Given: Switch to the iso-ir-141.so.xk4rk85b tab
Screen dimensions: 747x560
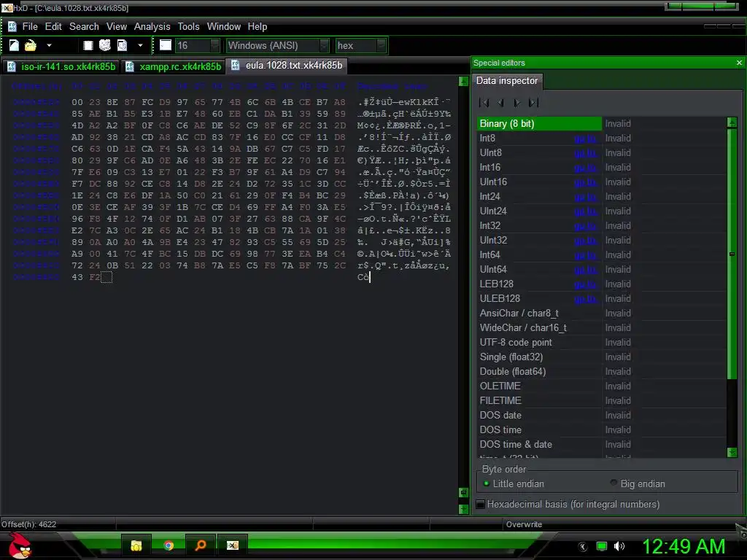Looking at the screenshot, I should 61,66.
